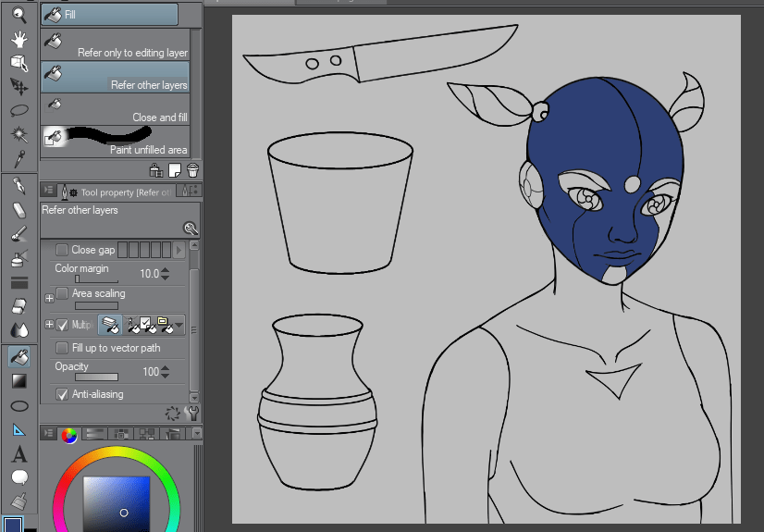Open the Tool property tab
The image size is (764, 532).
117,192
